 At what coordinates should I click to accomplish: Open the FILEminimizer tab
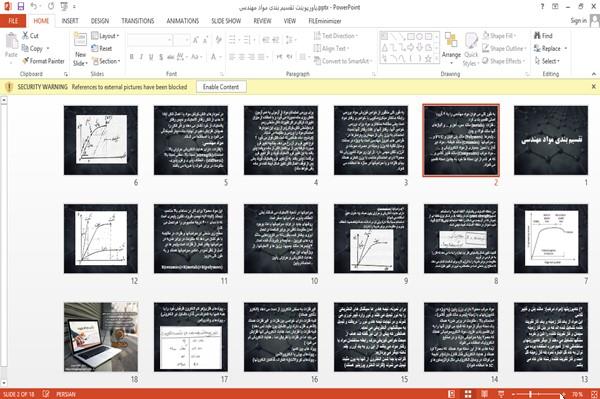click(x=324, y=21)
